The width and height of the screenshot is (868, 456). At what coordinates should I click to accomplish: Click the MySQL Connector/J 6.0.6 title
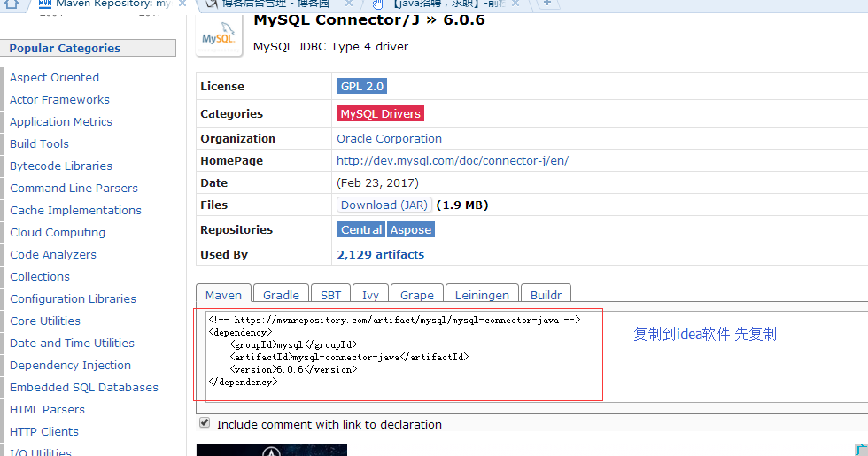click(369, 19)
